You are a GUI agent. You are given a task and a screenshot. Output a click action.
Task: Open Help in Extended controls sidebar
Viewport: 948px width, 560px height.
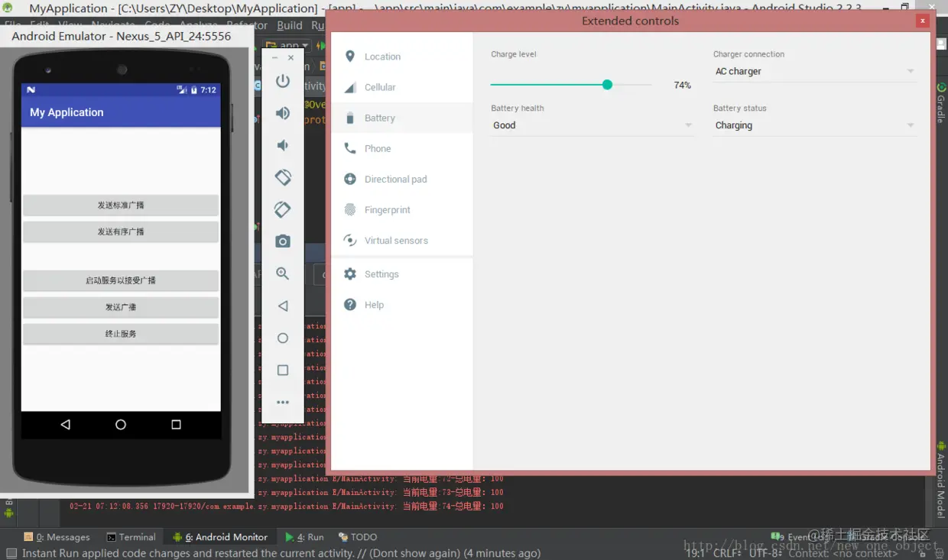click(x=402, y=304)
